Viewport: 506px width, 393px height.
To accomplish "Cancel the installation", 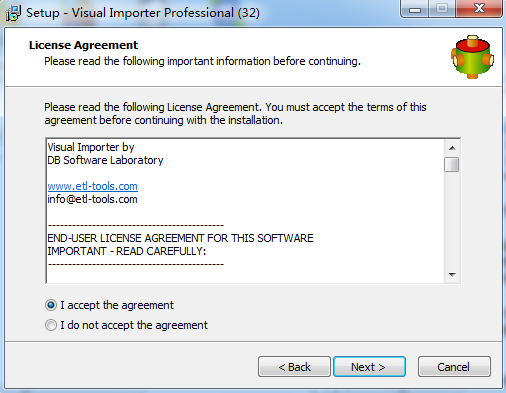I will point(454,367).
